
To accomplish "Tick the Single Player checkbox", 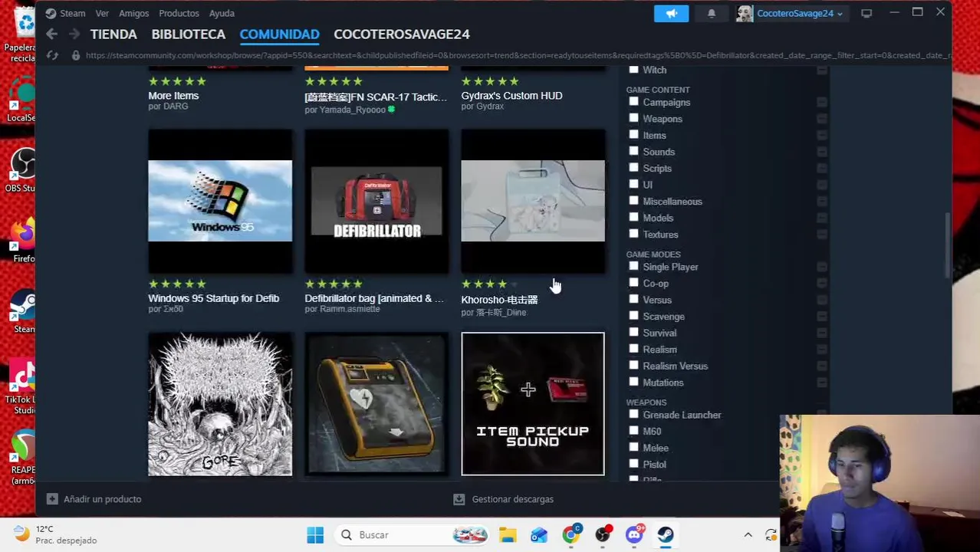I will [633, 266].
